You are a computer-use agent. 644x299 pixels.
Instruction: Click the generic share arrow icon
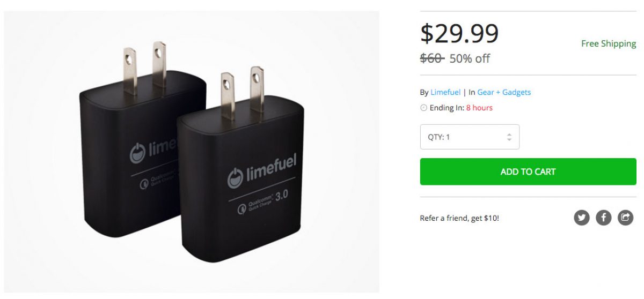[x=626, y=218]
